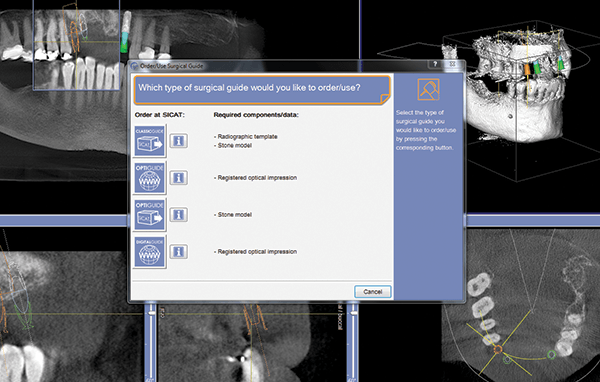Screen dimensions: 600x382
Task: Choose OptiGuide with stone model
Action: tap(150, 215)
